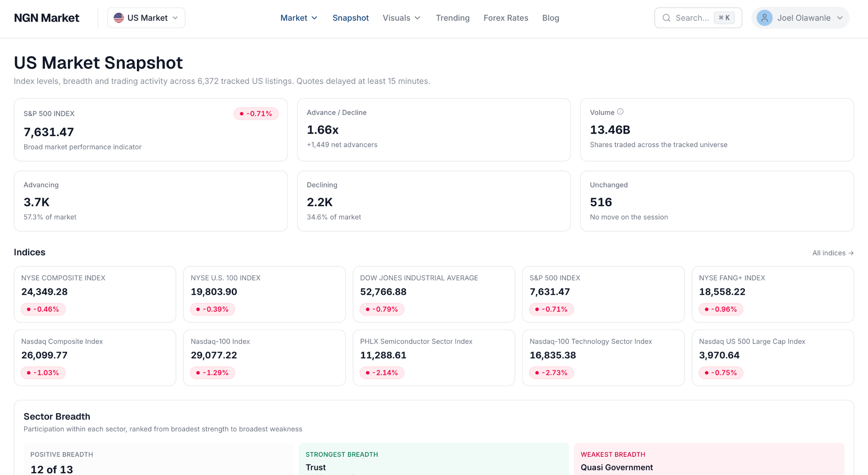The height and width of the screenshot is (475, 868).
Task: Click the NGN Market logo
Action: [x=47, y=18]
